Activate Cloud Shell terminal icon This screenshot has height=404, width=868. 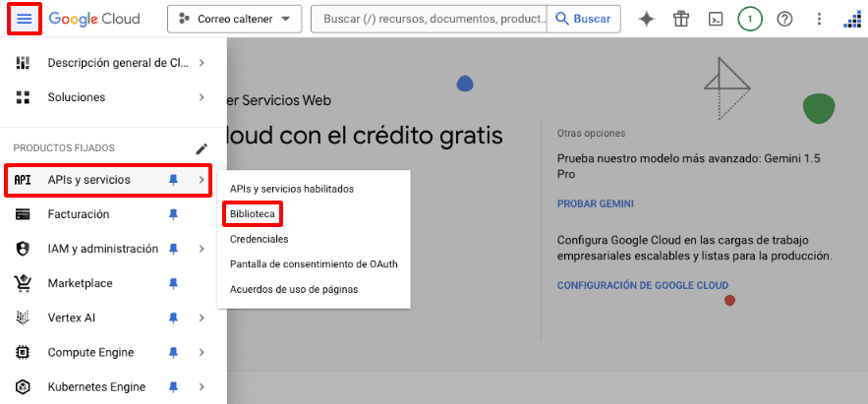716,19
